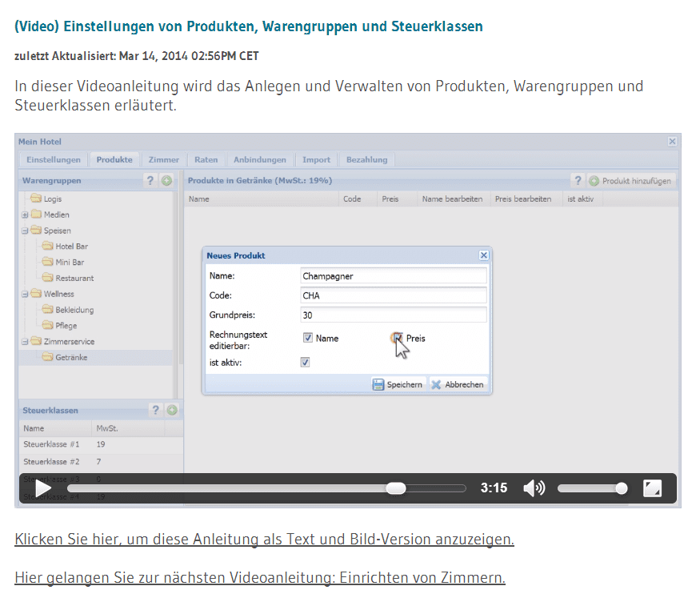This screenshot has height=598, width=700.
Task: Close the Neues Produkt dialog
Action: coord(483,255)
